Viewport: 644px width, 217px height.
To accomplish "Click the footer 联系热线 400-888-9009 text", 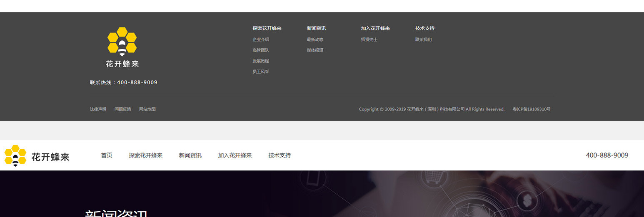I will [124, 82].
